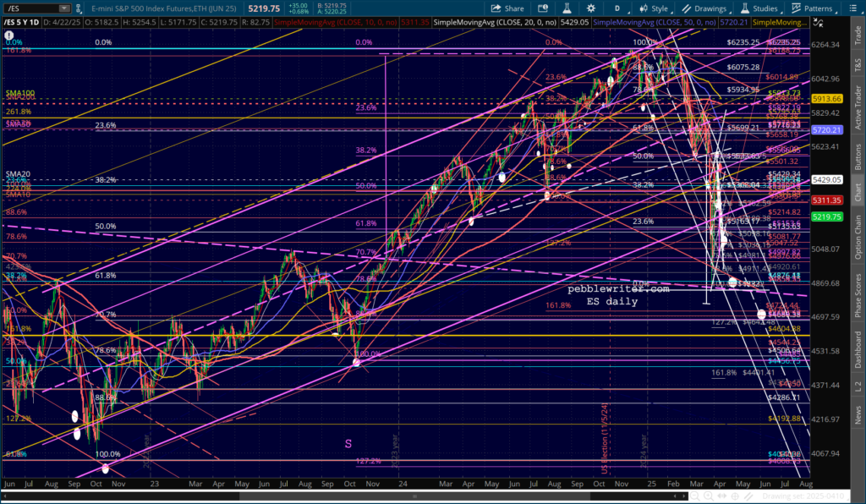866x504 pixels.
Task: Click the crosshair target icon
Action: pyautogui.click(x=735, y=496)
